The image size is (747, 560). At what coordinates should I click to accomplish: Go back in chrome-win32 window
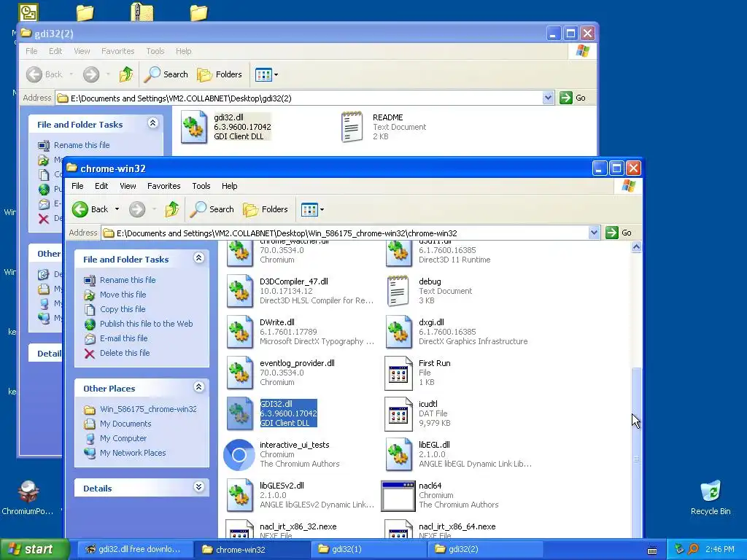(90, 209)
